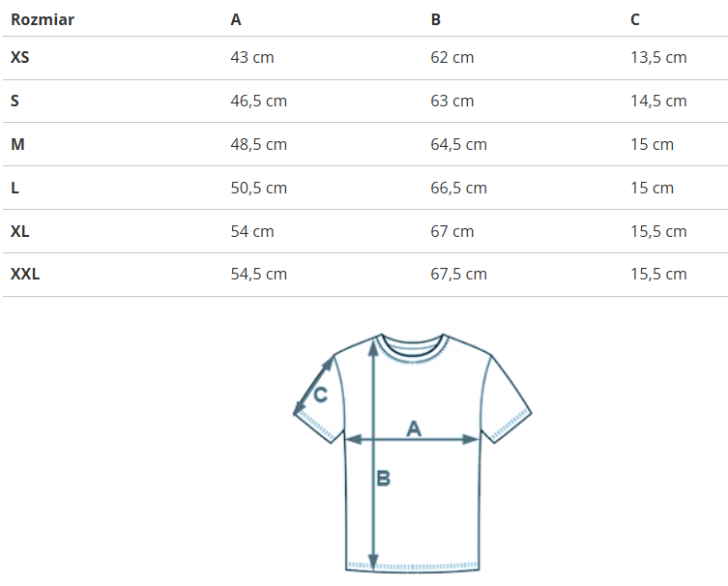Image resolution: width=728 pixels, height=586 pixels.
Task: Select the 13,5 cm sleeve value
Action: click(658, 58)
